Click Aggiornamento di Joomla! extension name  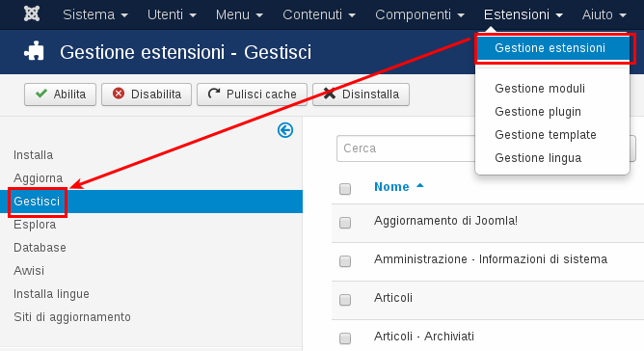tap(445, 221)
